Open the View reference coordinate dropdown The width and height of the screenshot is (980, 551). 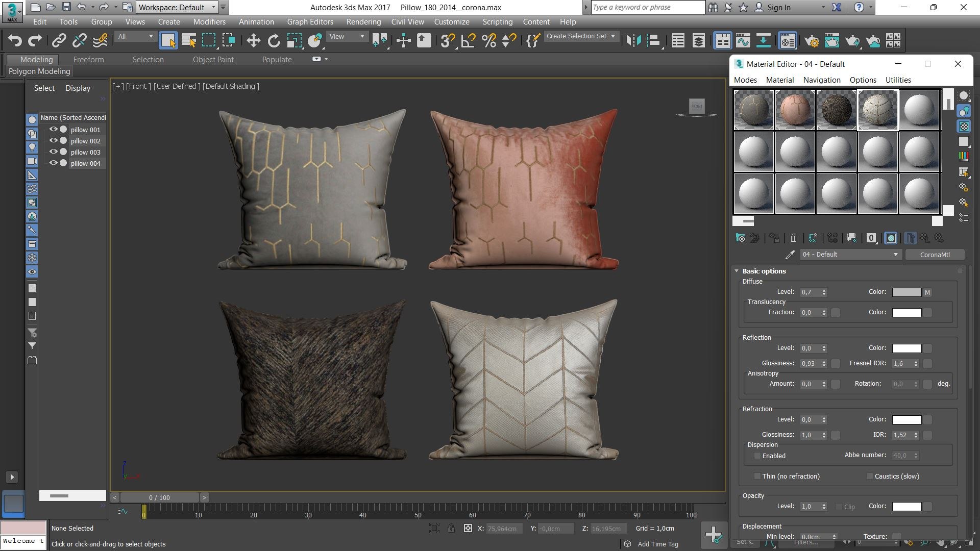point(347,37)
